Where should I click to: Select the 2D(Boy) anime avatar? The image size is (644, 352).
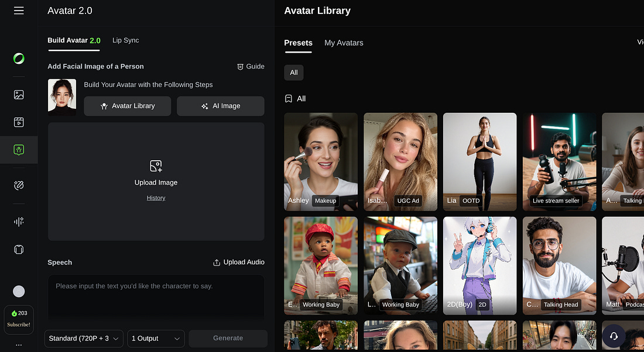pos(479,266)
